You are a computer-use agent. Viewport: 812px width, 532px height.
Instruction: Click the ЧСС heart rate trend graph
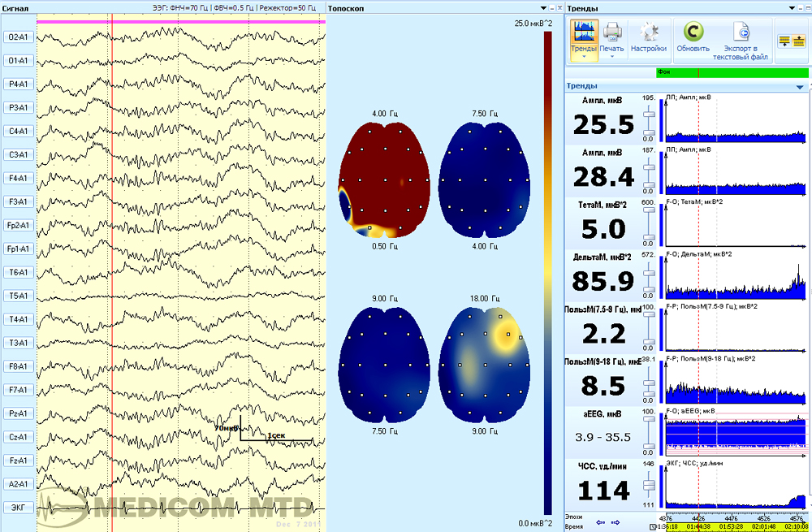pyautogui.click(x=736, y=486)
